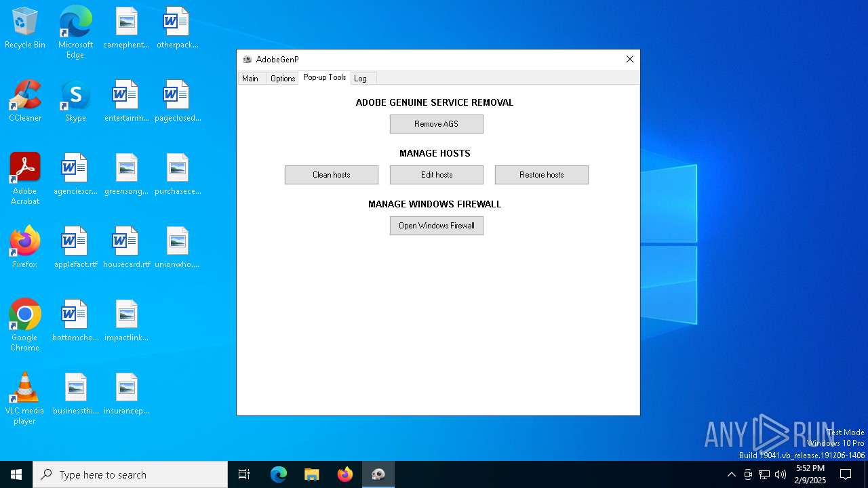Click the Restore hosts button
868x488 pixels.
tap(542, 175)
